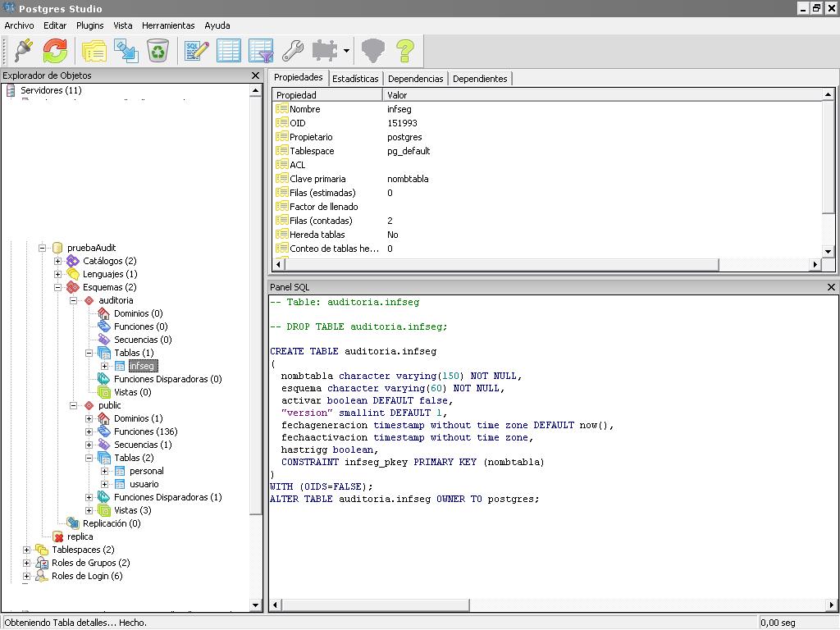840x630 pixels.
Task: Switch to the Dependencias tab
Action: pyautogui.click(x=416, y=79)
